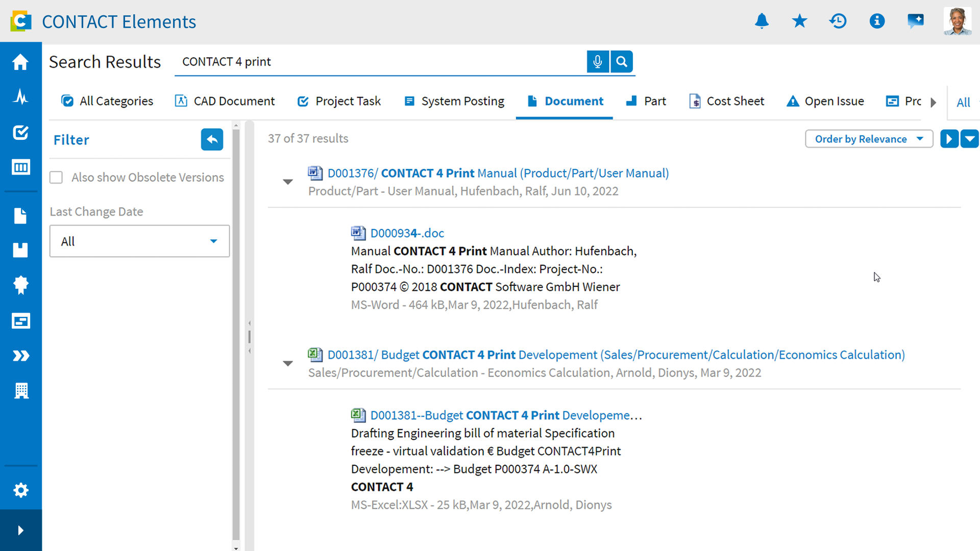Open settings gear in the sidebar
980x551 pixels.
point(20,490)
